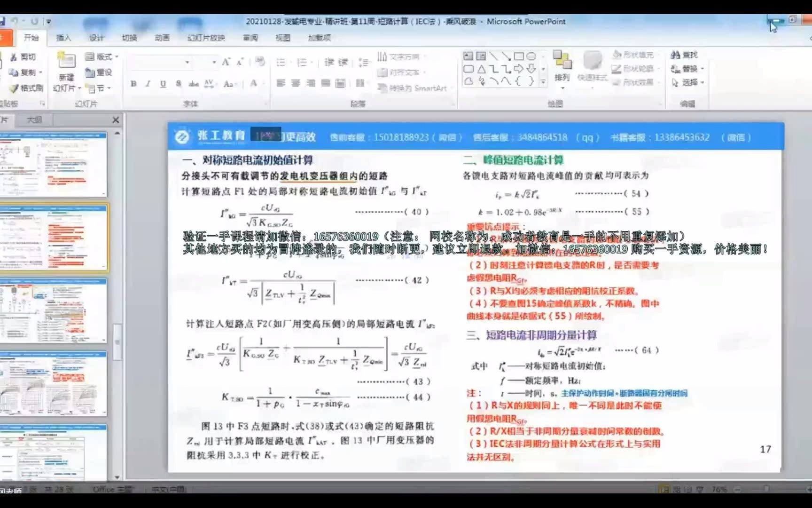
Task: Click the Cut (剪切) button
Action: [x=23, y=57]
